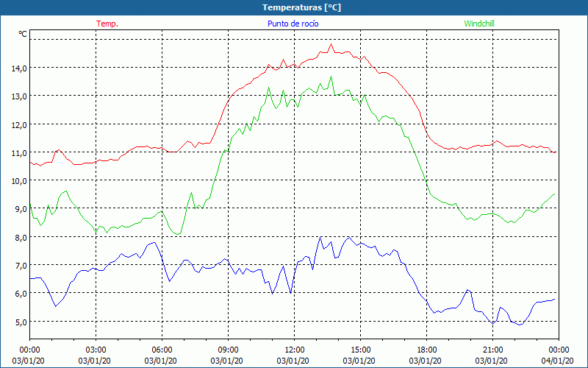588x368 pixels.
Task: Select the red Temp. legend label
Action: pos(107,24)
